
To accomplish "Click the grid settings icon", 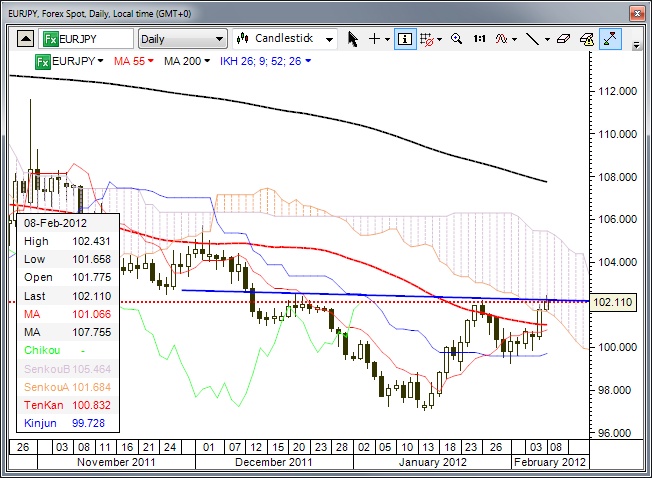I will (427, 39).
